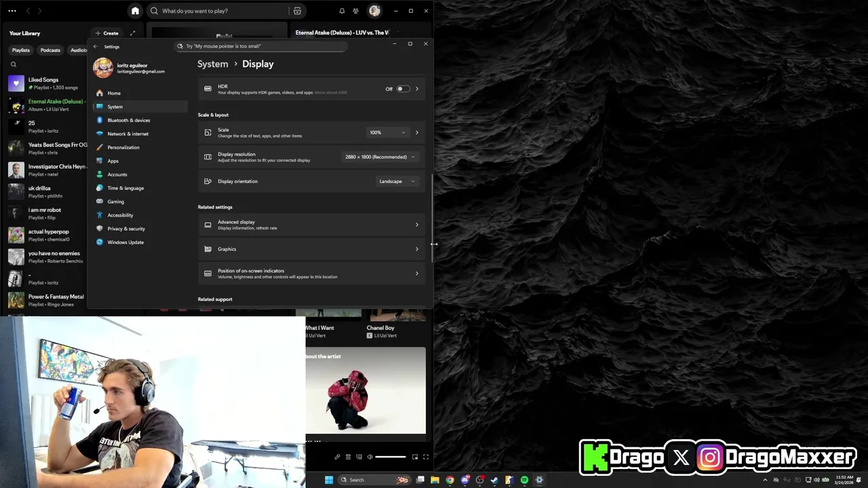Open Discord from taskbar

[465, 480]
